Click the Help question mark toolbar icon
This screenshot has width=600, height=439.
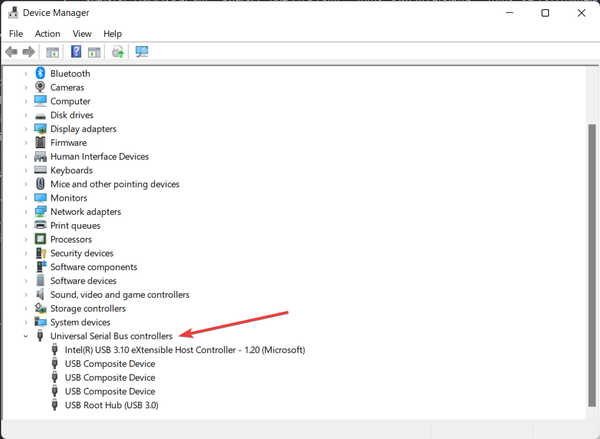click(x=76, y=52)
